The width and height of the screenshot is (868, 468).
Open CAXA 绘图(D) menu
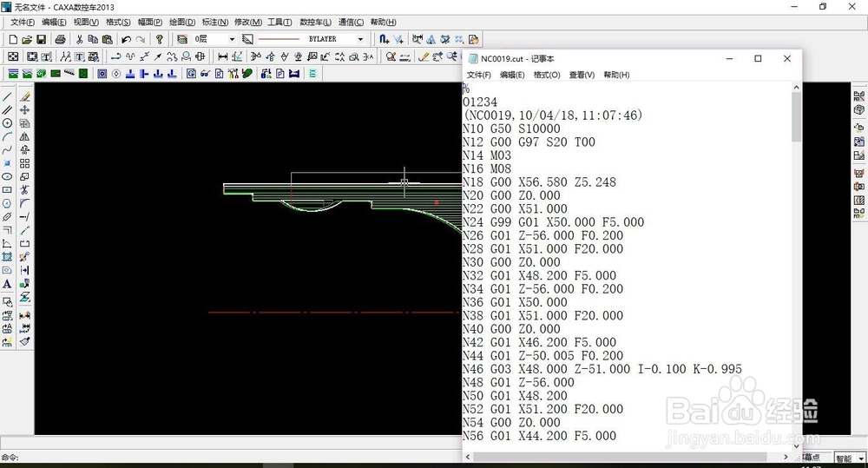tap(182, 23)
